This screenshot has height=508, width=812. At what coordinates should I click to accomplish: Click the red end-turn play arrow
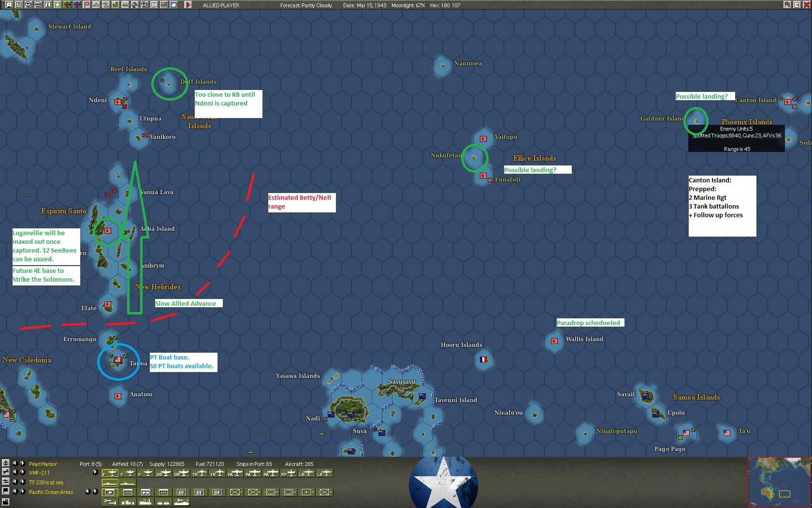[188, 5]
